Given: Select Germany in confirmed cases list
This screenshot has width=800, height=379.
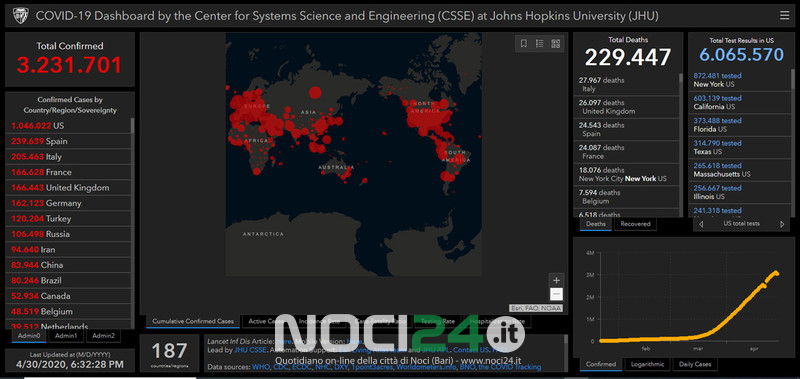Looking at the screenshot, I should click(x=68, y=203).
